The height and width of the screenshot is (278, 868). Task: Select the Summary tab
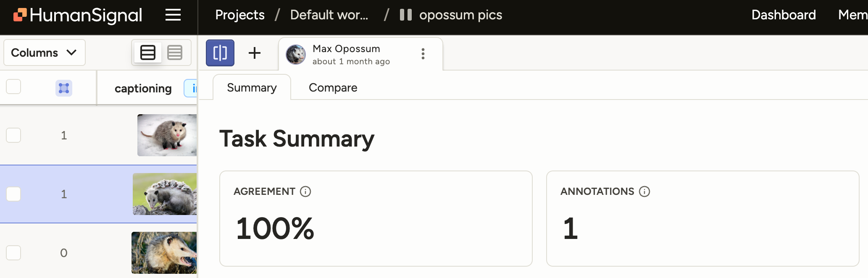click(x=252, y=88)
